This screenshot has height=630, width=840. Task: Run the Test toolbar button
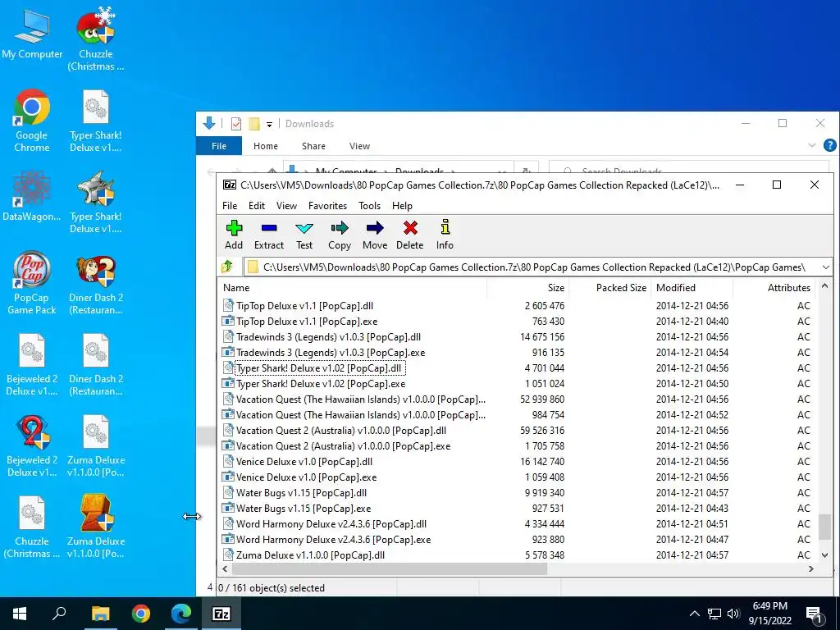[x=304, y=235]
